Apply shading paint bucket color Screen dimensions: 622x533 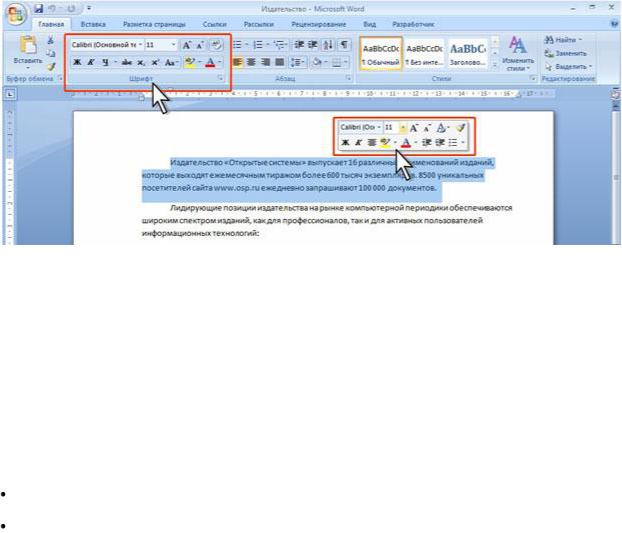[317, 62]
